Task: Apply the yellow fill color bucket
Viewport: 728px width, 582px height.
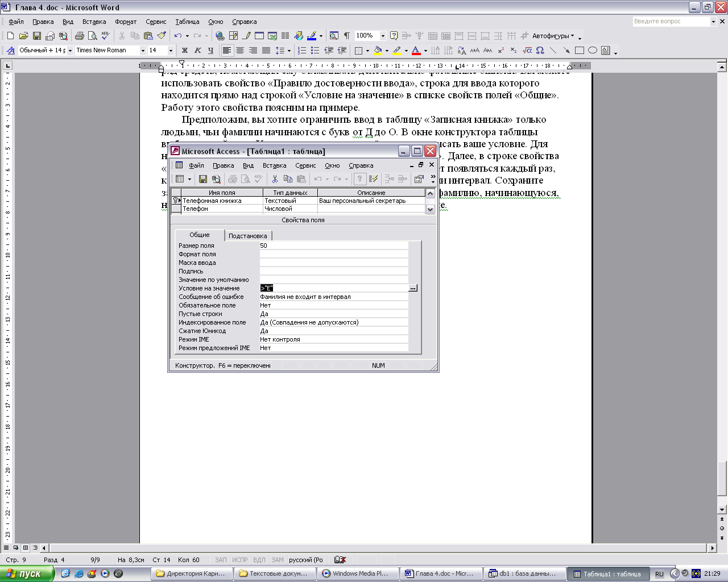Action: tap(378, 51)
